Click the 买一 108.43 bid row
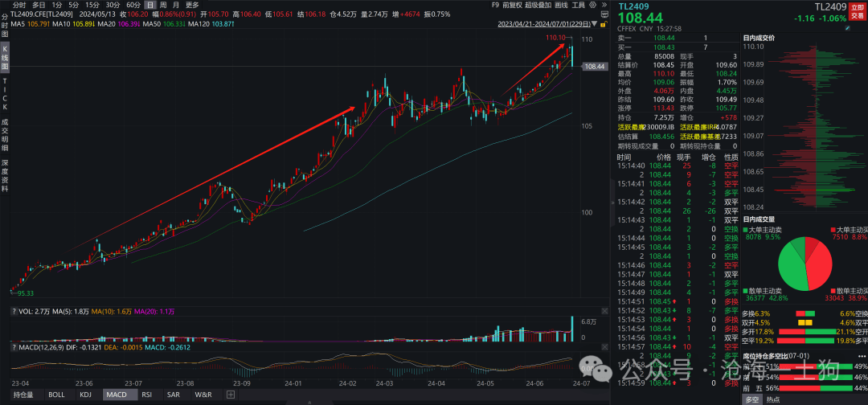The width and height of the screenshot is (868, 405). [676, 47]
